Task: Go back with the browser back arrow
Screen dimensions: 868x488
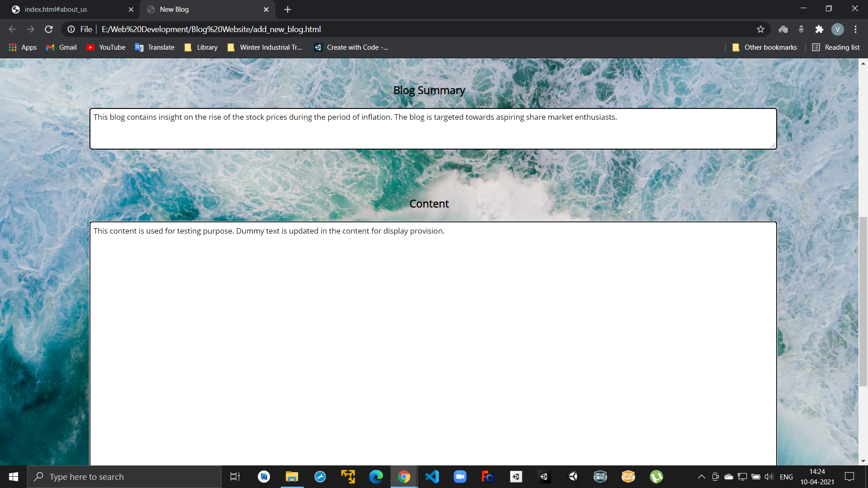Action: [13, 29]
